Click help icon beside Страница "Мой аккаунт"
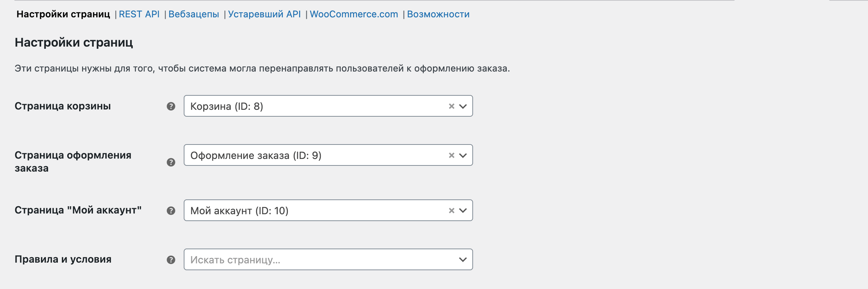 (171, 211)
